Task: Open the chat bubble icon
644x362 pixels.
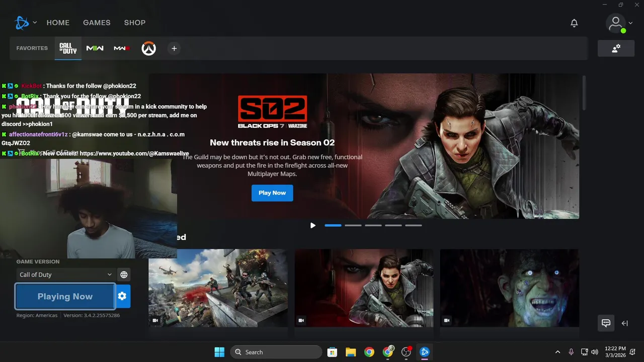Action: pyautogui.click(x=606, y=323)
